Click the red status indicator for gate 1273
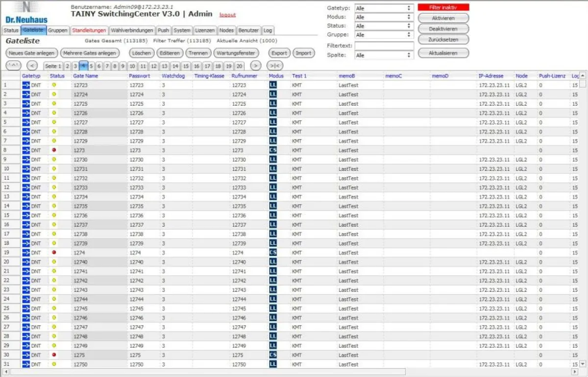 [x=54, y=150]
